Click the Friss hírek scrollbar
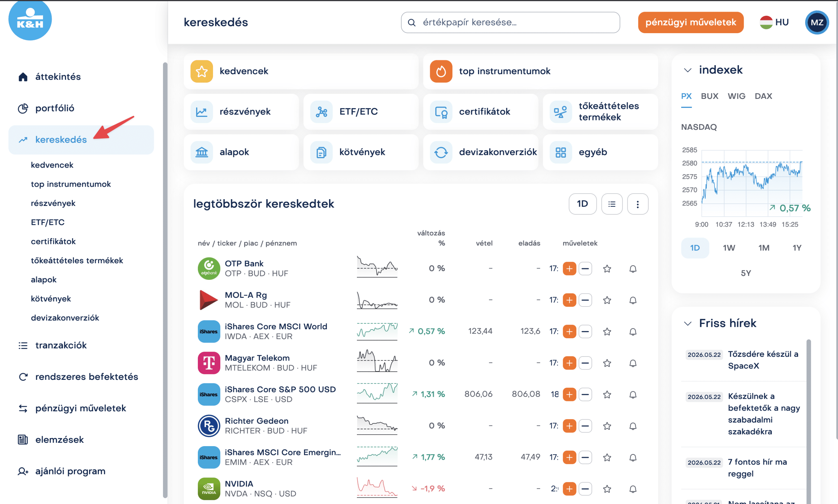This screenshot has height=504, width=838. (808, 421)
